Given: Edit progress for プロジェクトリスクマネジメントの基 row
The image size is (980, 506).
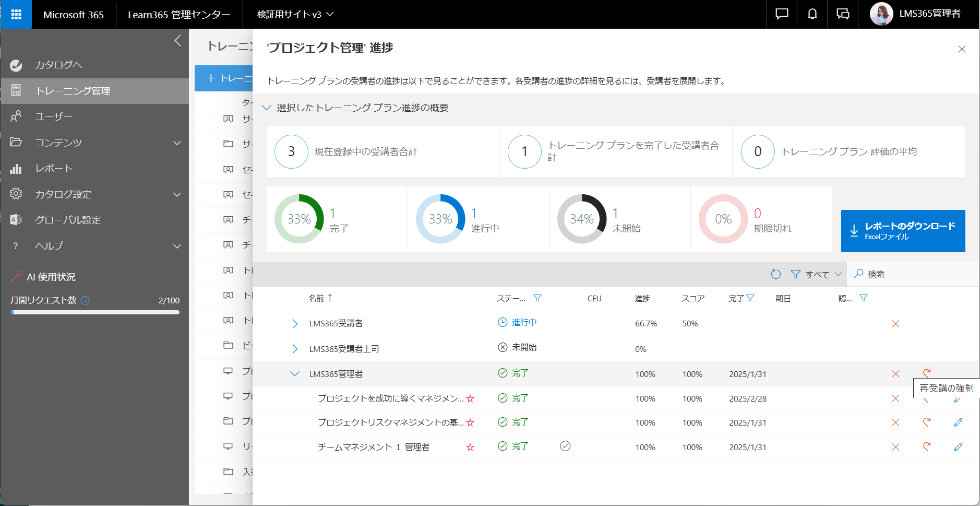Looking at the screenshot, I should [x=958, y=422].
